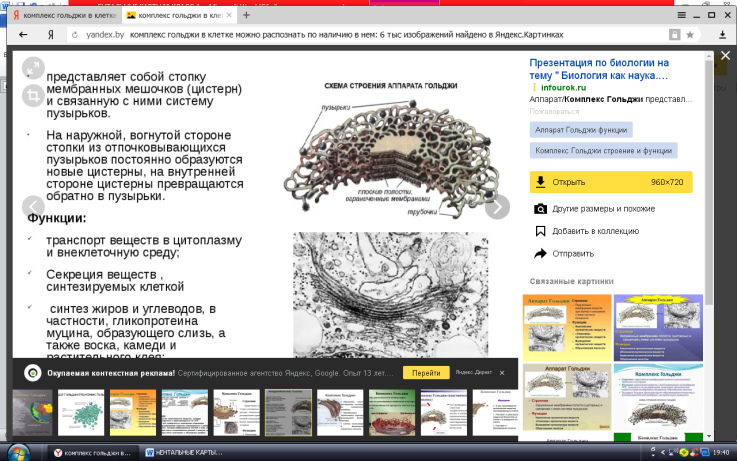Open the blue 'Комплекс Гольджи' related image
This screenshot has height=461, width=737.
tap(658, 397)
